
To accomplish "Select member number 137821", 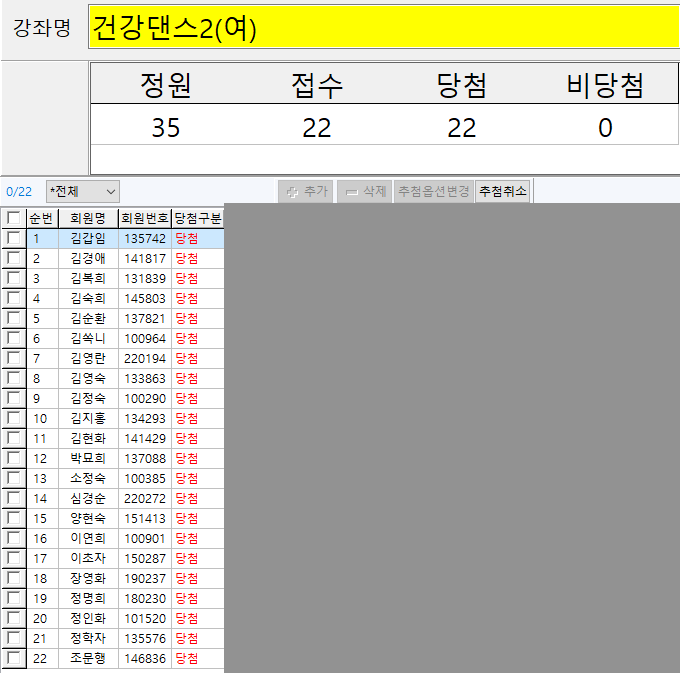I will (145, 318).
